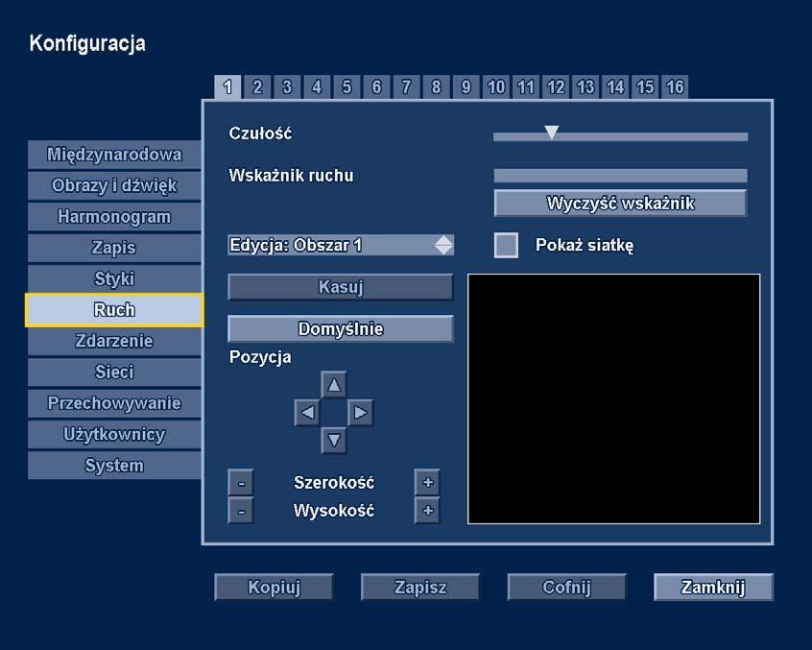Close configuration with the Zamknij button
Image resolution: width=812 pixels, height=650 pixels.
pyautogui.click(x=713, y=587)
